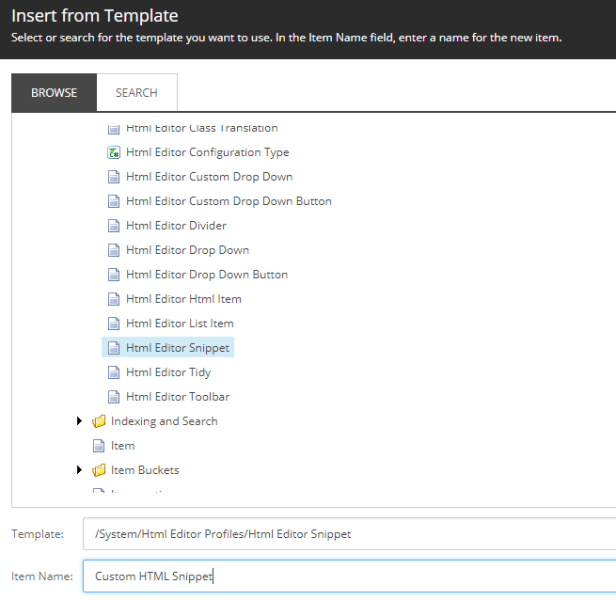The width and height of the screenshot is (616, 600).
Task: Click the Item Buckets folder icon
Action: pos(99,470)
